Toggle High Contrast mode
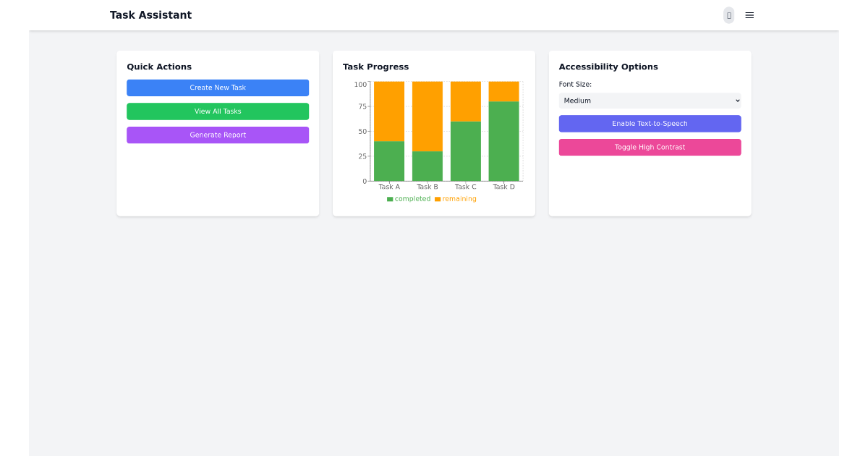 pos(649,147)
